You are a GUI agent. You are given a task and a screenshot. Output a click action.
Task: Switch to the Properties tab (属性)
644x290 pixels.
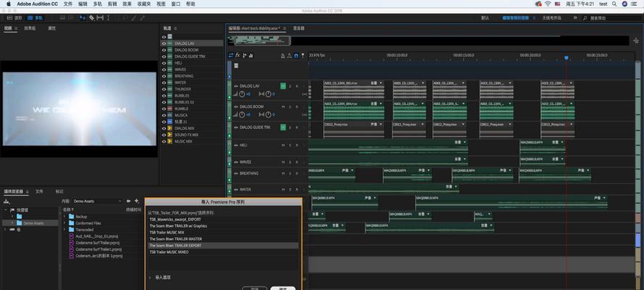51,28
